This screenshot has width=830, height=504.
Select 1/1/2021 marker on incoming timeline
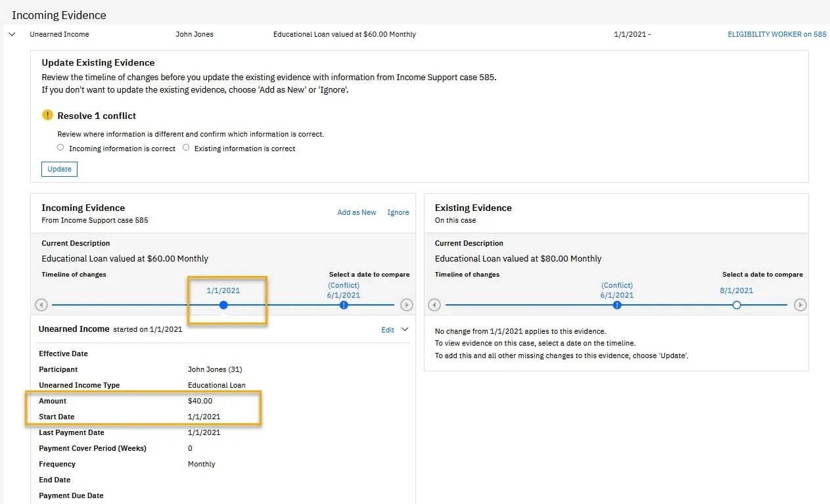coord(223,305)
